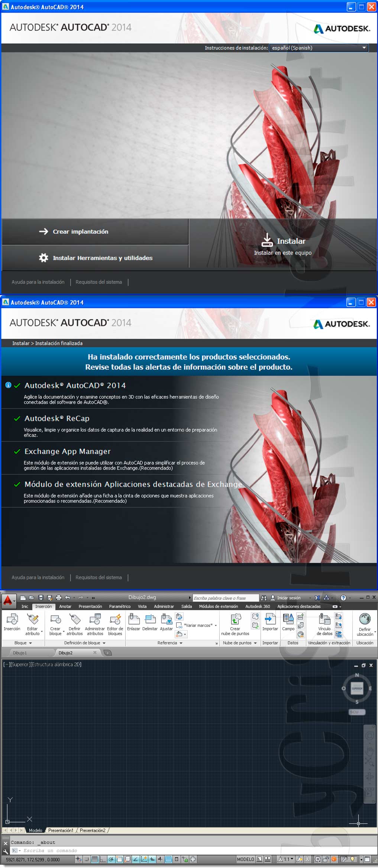Viewport: 378px width, 868px height.
Task: Click the new drawing tab plus button
Action: [x=107, y=653]
